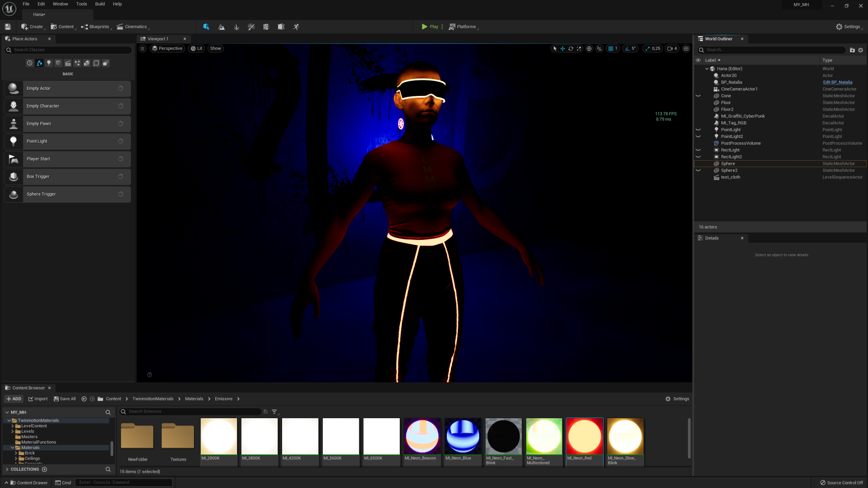868x488 pixels.
Task: Click the Play button to run simulation
Action: point(431,26)
